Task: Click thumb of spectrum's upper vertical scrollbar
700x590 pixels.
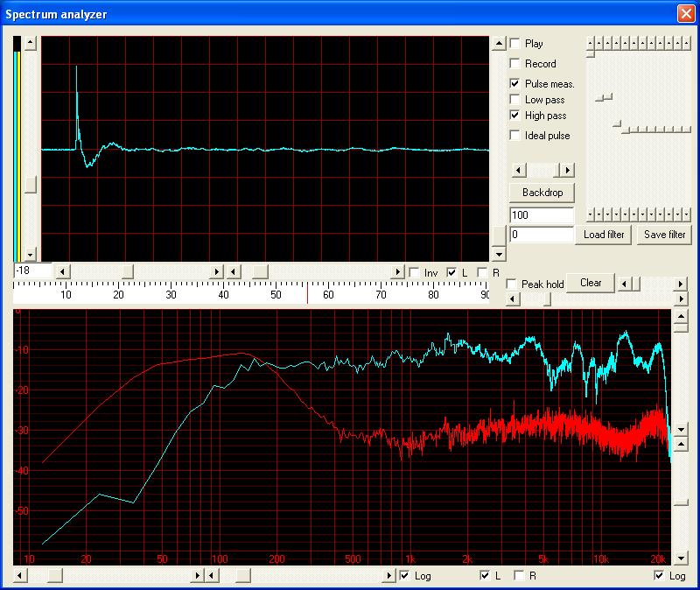Action: [681, 327]
